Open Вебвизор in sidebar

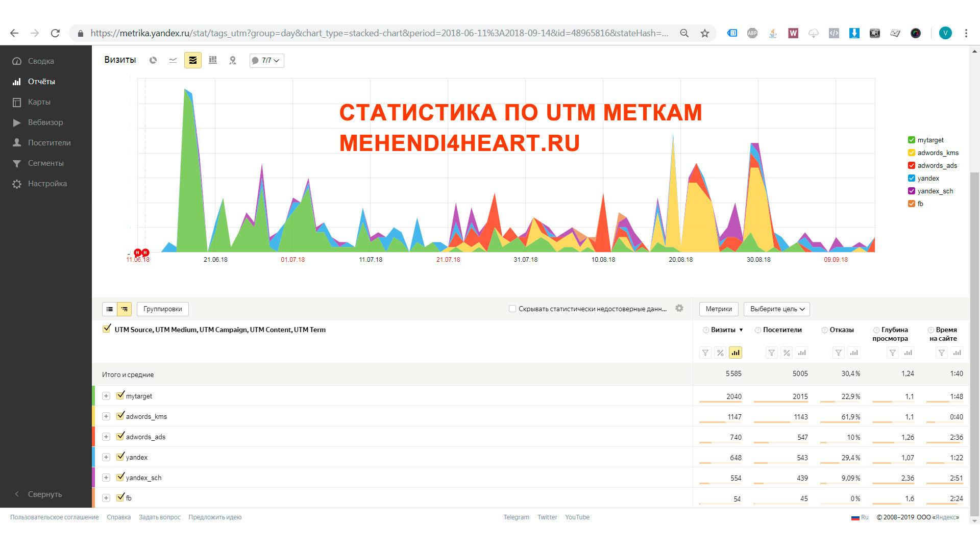45,122
